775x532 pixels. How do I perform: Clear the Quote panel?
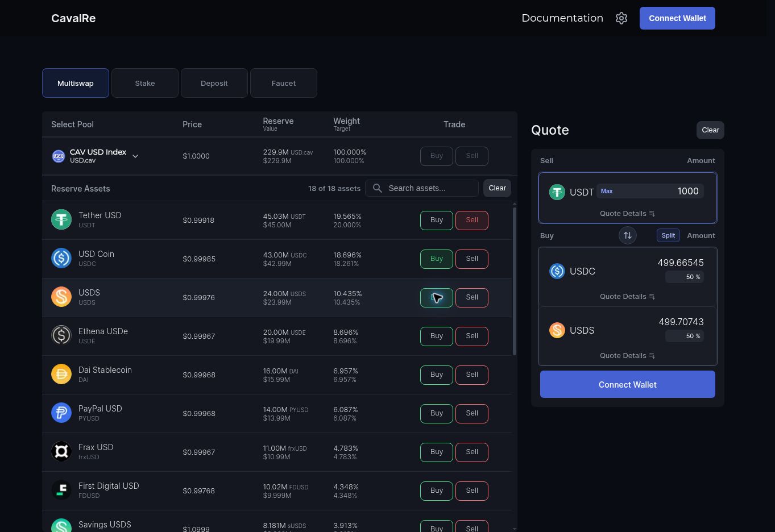pyautogui.click(x=710, y=130)
